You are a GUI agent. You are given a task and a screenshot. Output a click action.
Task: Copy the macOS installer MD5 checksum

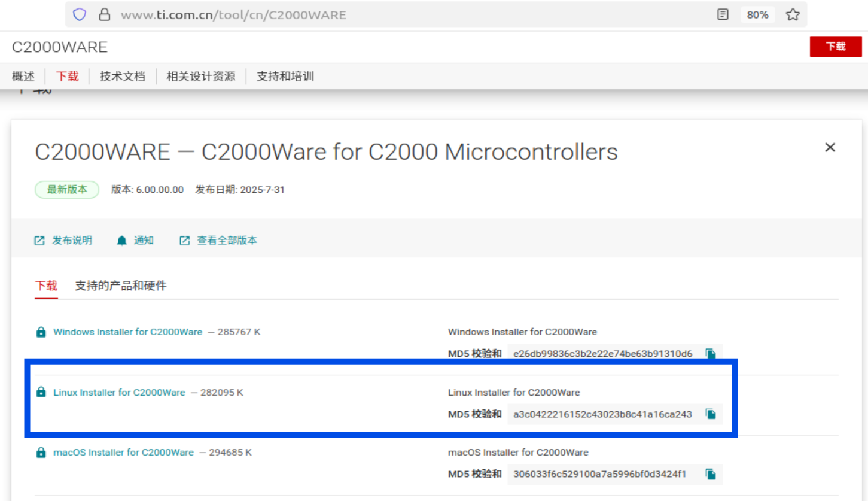711,475
